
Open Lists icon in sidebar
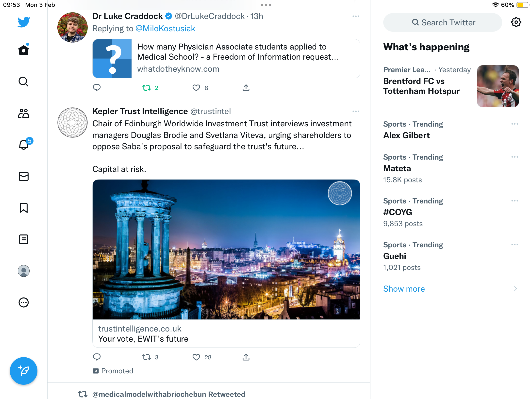24,239
